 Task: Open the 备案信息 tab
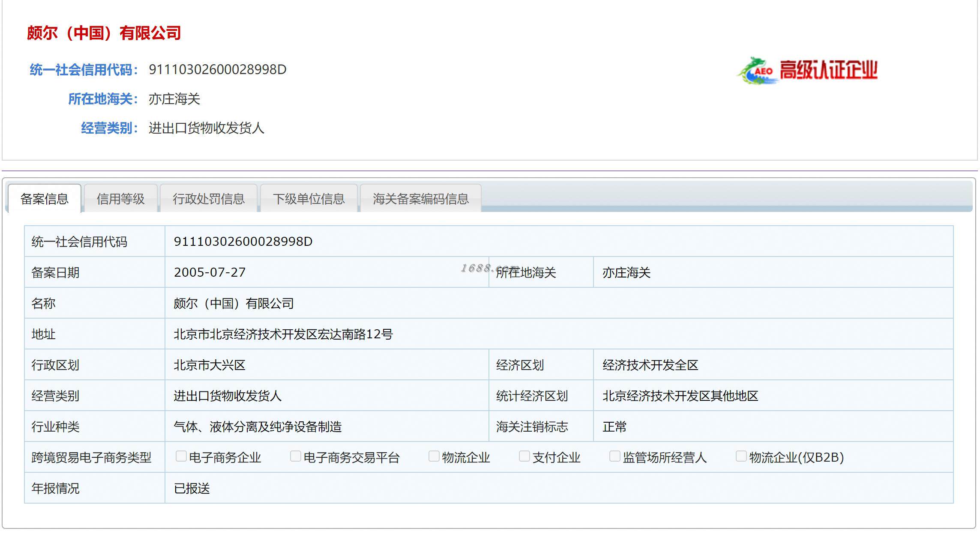pos(45,199)
